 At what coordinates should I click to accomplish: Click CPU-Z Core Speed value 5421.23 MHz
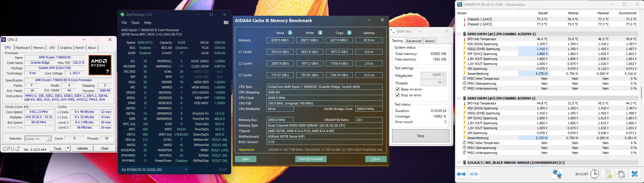coord(39,112)
